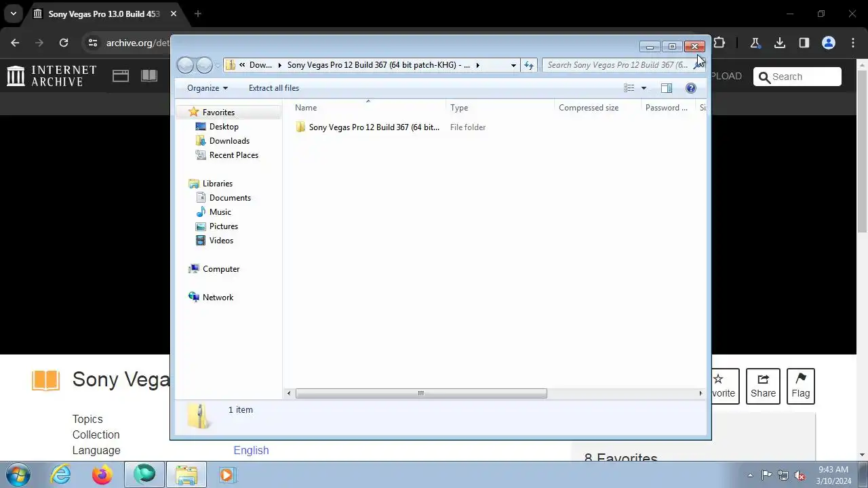
Task: Open Chrome extensions puzzle icon
Action: tap(719, 43)
